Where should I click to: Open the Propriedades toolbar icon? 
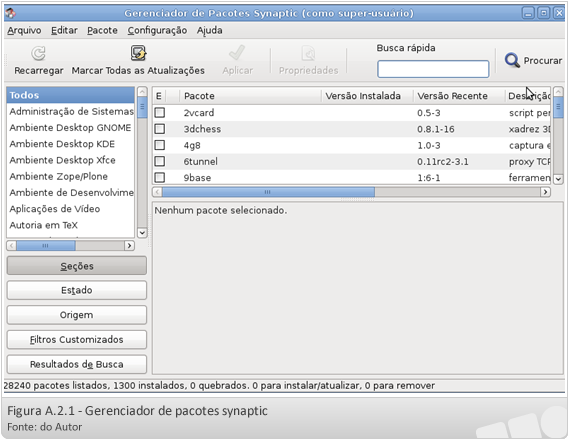(308, 53)
